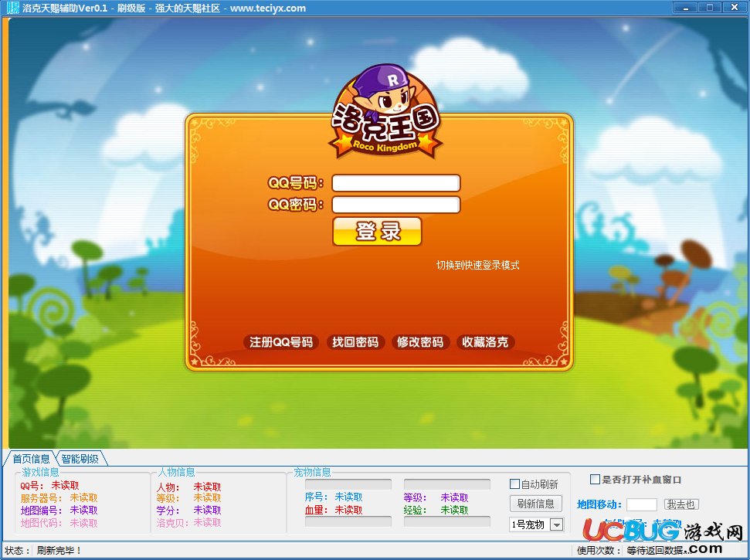Image resolution: width=750 pixels, height=560 pixels.
Task: Click the 经验 未读取 value
Action: tap(454, 511)
